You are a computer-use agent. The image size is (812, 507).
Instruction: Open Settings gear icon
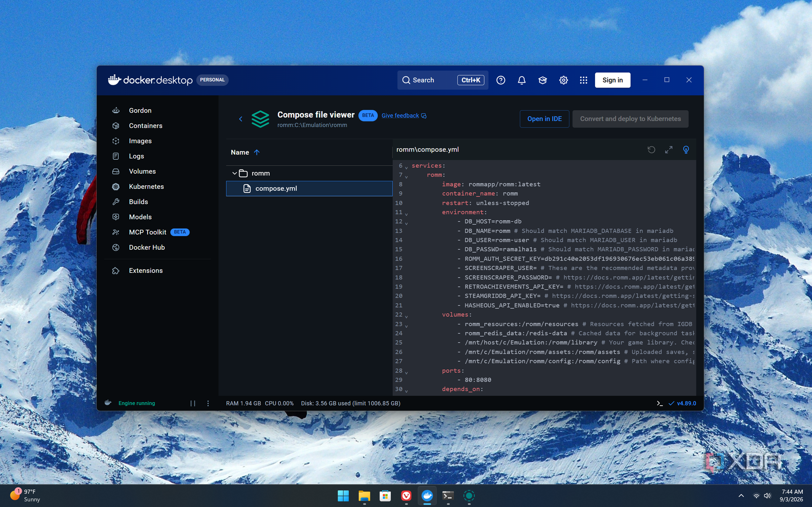click(563, 80)
